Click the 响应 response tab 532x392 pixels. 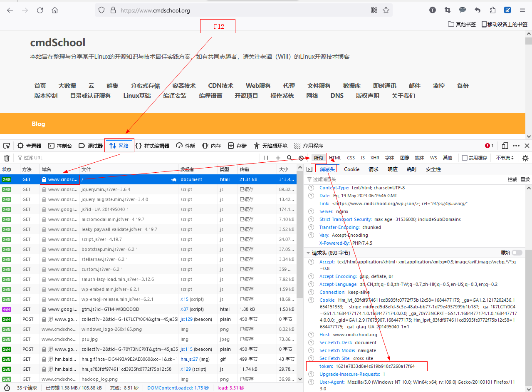click(x=392, y=169)
